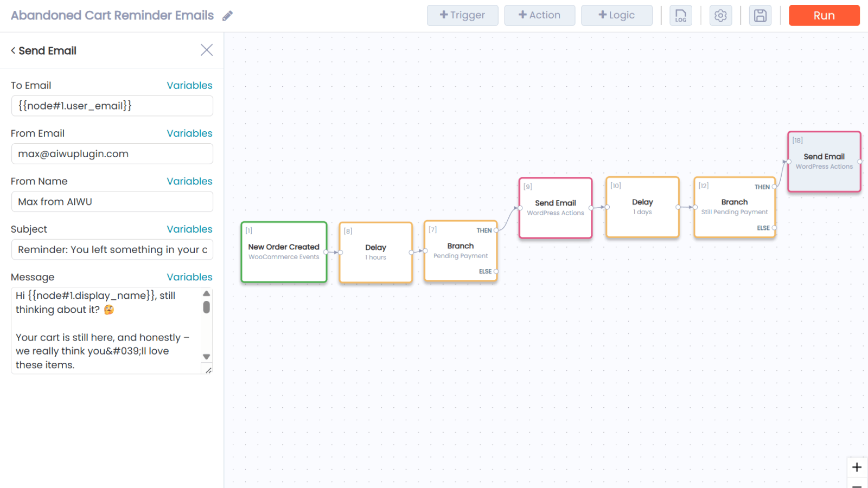The height and width of the screenshot is (488, 868).
Task: Click the From Name input field
Action: click(112, 202)
